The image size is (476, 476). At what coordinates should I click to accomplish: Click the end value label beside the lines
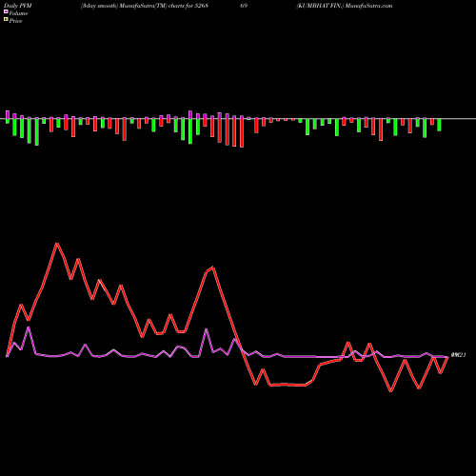point(458,355)
